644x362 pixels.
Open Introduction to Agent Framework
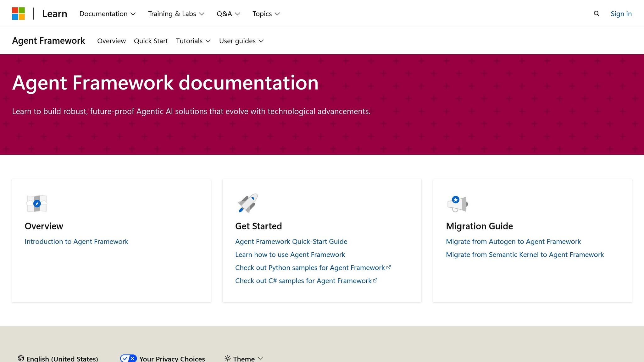click(76, 241)
